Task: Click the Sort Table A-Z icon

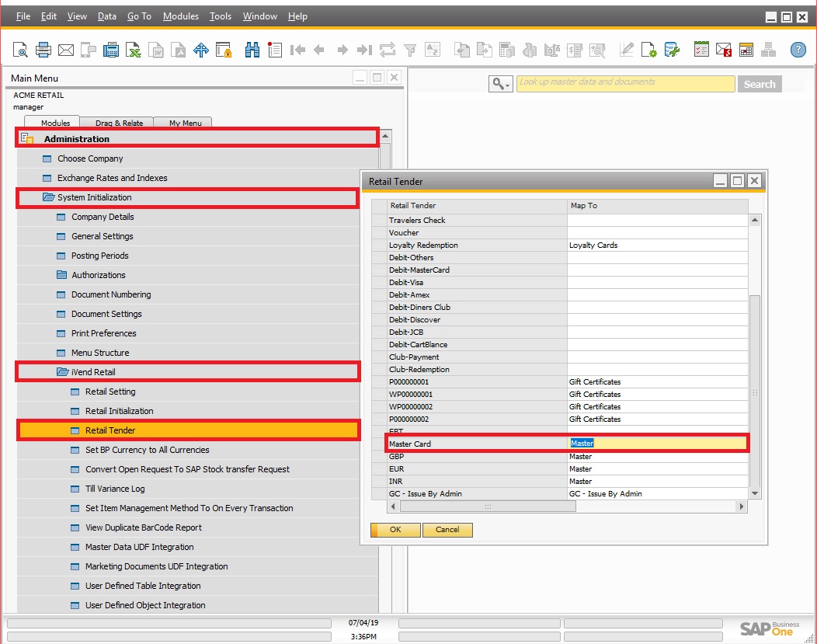Action: tap(433, 50)
